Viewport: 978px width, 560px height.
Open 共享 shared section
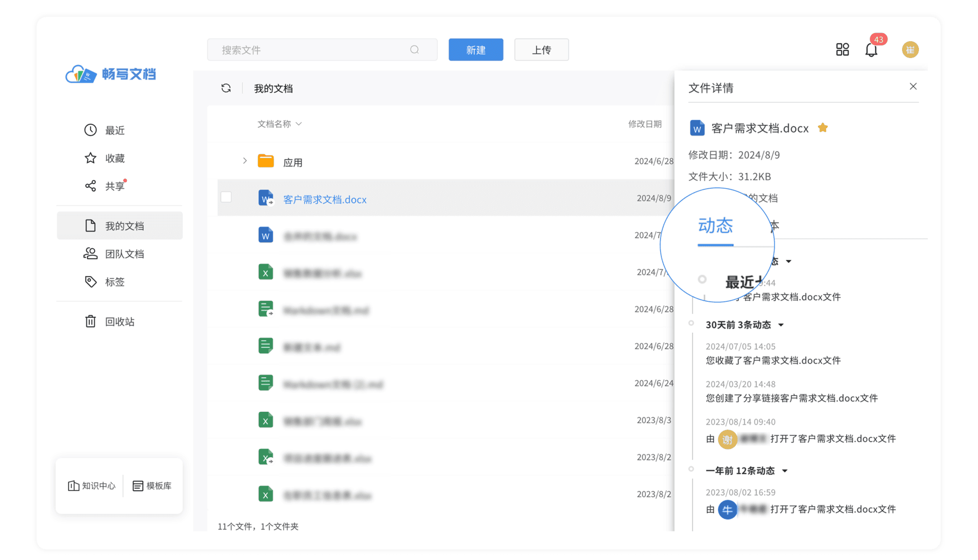click(x=104, y=186)
